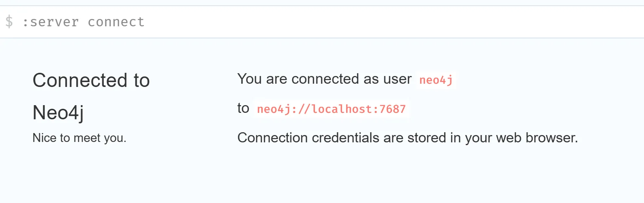Click the dollar sign command prompt
This screenshot has height=203, width=644.
pos(9,21)
